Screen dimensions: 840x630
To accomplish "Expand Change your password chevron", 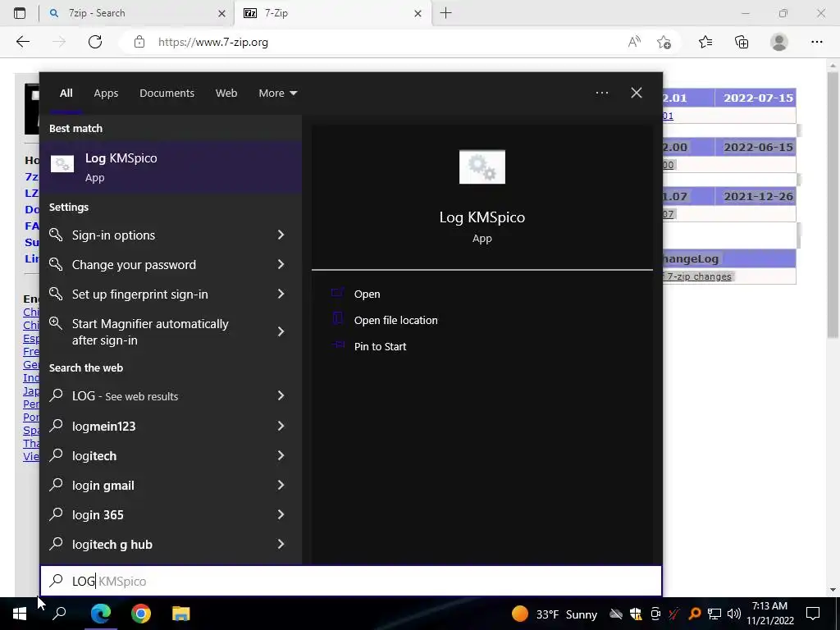I will [281, 264].
